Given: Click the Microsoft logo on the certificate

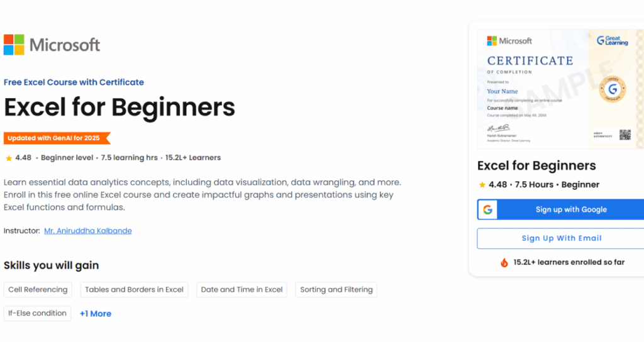Looking at the screenshot, I should (x=509, y=41).
